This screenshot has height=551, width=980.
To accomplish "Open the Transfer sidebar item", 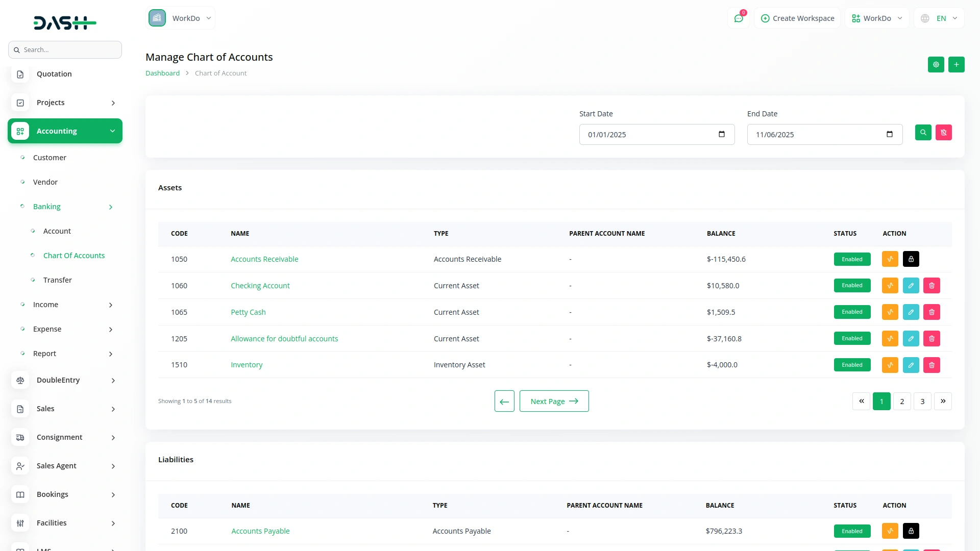I will point(57,280).
